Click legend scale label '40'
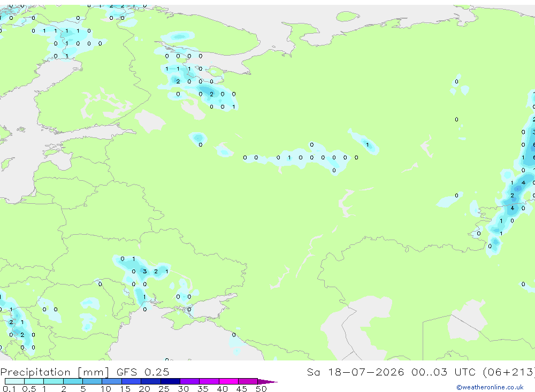This screenshot has height=392, width=535. pyautogui.click(x=222, y=389)
